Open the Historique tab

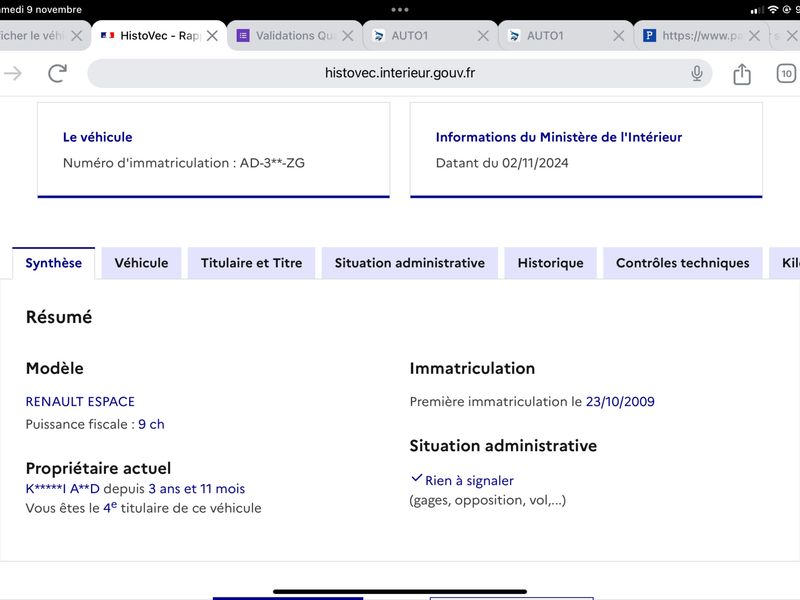tap(551, 263)
